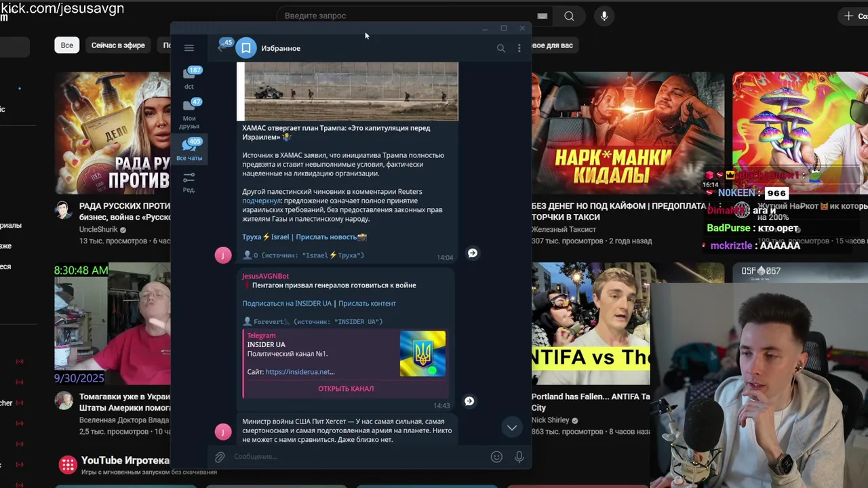868x488 pixels.
Task: Open insiderua.net site link in preview
Action: (x=300, y=371)
